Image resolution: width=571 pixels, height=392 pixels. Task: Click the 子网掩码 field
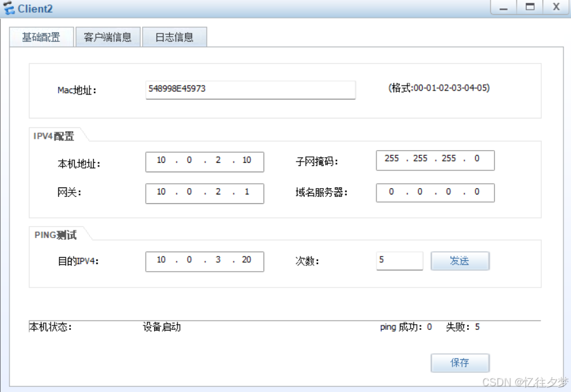coord(435,160)
